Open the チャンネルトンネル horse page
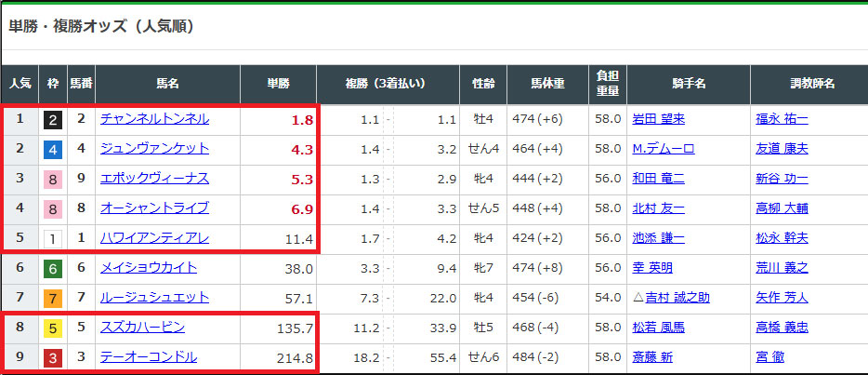Screen dimensions: 868x375 pos(154,119)
